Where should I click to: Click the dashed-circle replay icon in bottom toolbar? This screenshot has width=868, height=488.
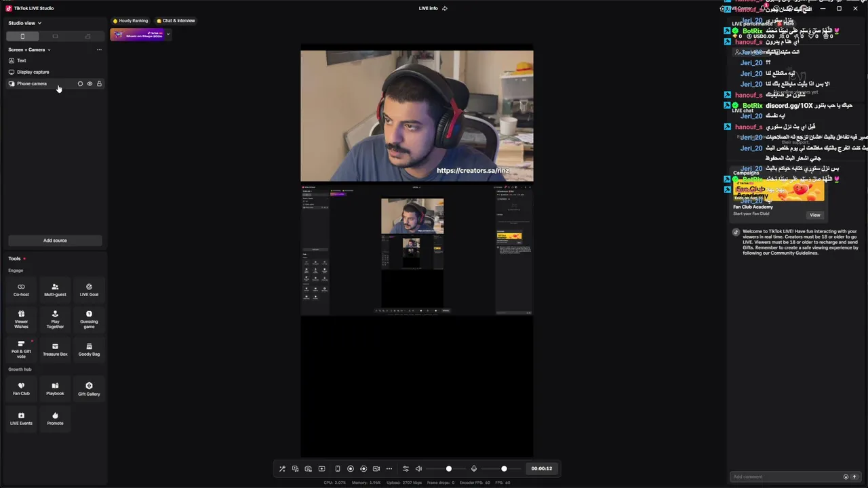click(x=363, y=468)
